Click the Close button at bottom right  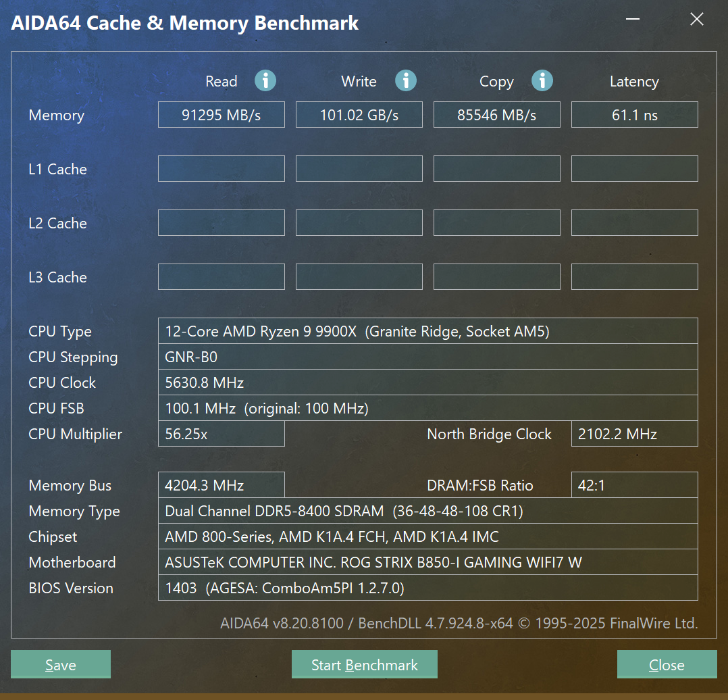click(x=667, y=665)
